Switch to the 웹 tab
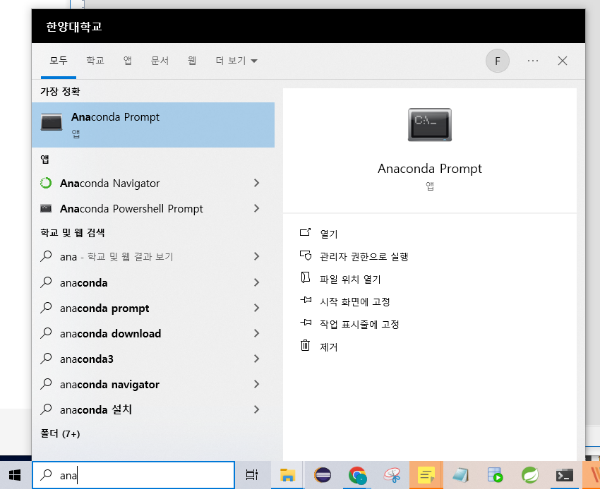The image size is (600, 489). (192, 60)
